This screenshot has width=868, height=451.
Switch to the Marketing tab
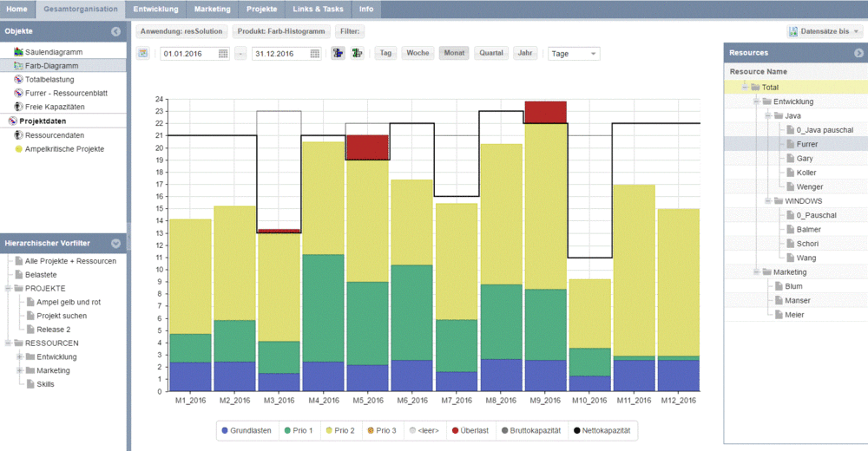(x=213, y=9)
